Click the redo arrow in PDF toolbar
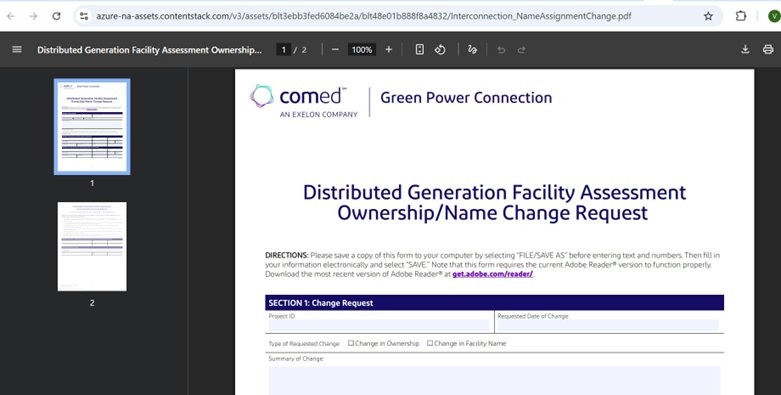This screenshot has height=395, width=781. [521, 50]
